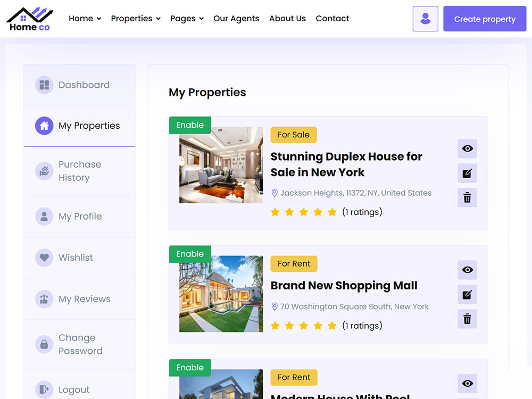Click the Home co logo
The image size is (532, 399).
click(x=29, y=19)
